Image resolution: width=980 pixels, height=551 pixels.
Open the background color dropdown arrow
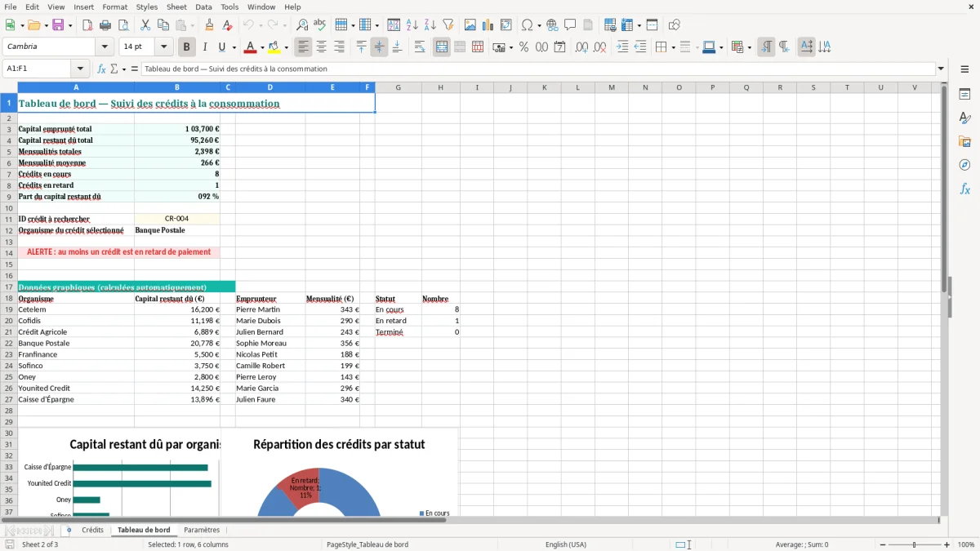pos(287,47)
